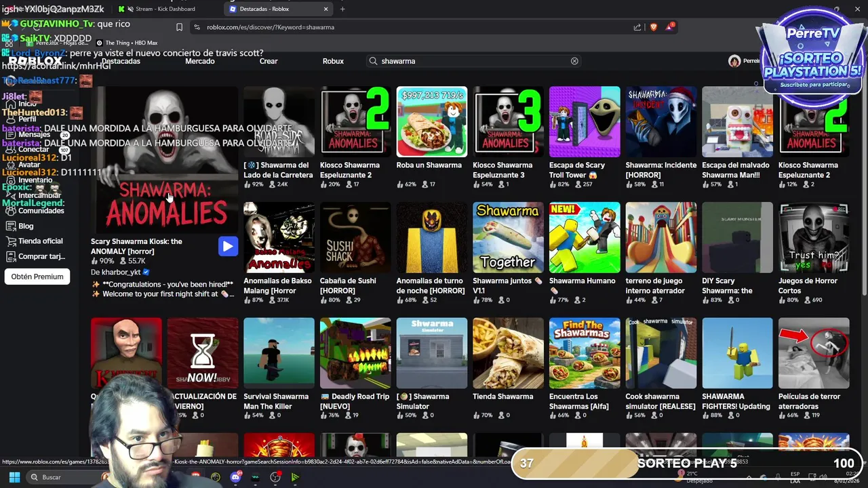Open a new browser tab with plus icon
The height and width of the screenshot is (488, 868).
pyautogui.click(x=342, y=9)
